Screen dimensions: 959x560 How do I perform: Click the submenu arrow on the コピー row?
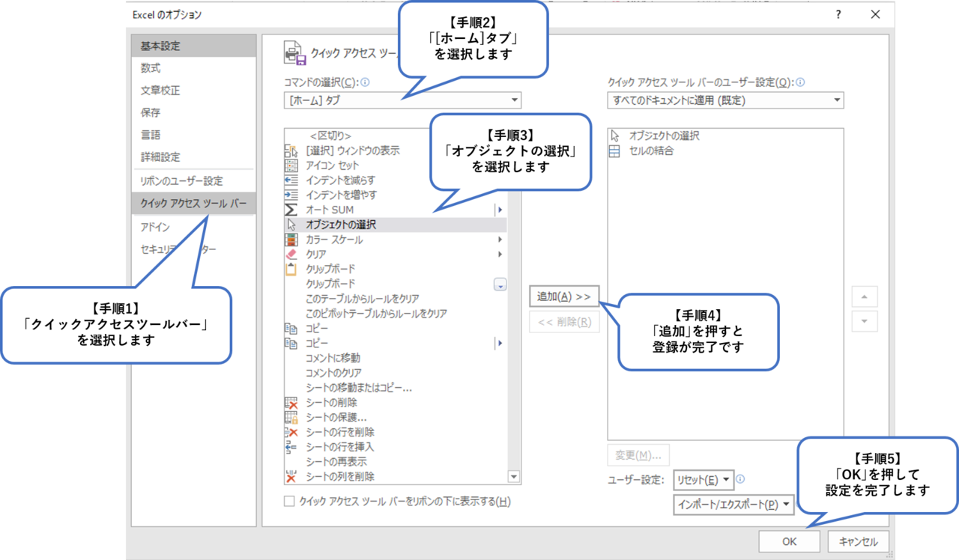pyautogui.click(x=500, y=343)
